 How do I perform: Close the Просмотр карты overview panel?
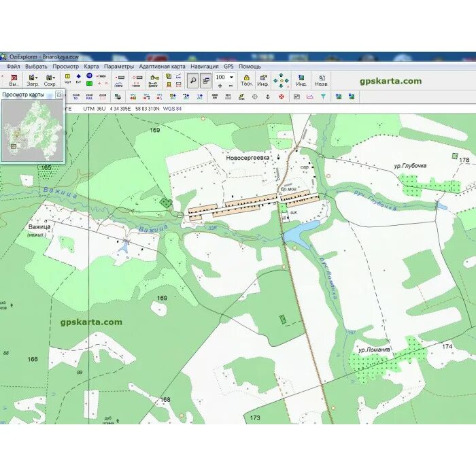click(59, 95)
